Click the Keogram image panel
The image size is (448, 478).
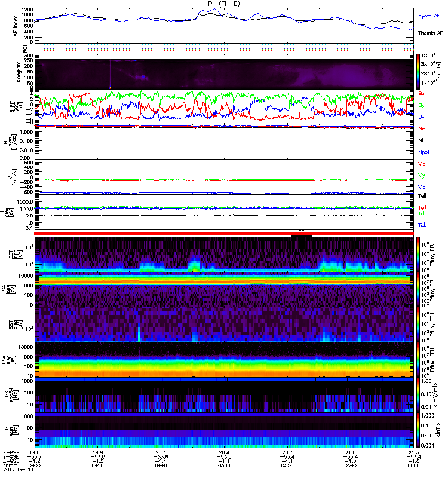[x=224, y=74]
